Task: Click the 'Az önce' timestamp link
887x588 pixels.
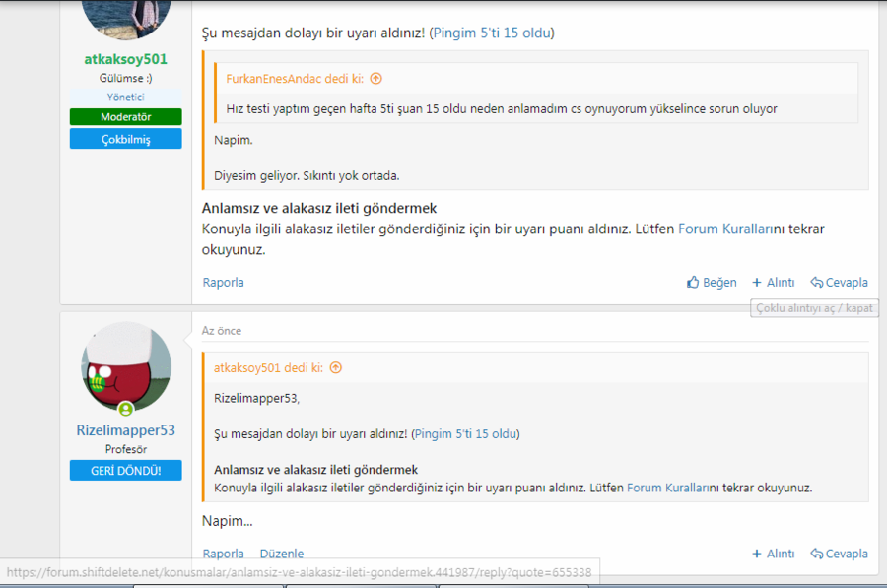Action: (221, 331)
